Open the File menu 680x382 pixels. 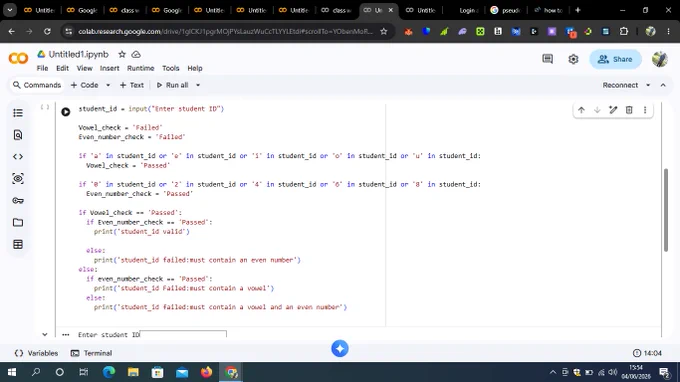pyautogui.click(x=42, y=68)
